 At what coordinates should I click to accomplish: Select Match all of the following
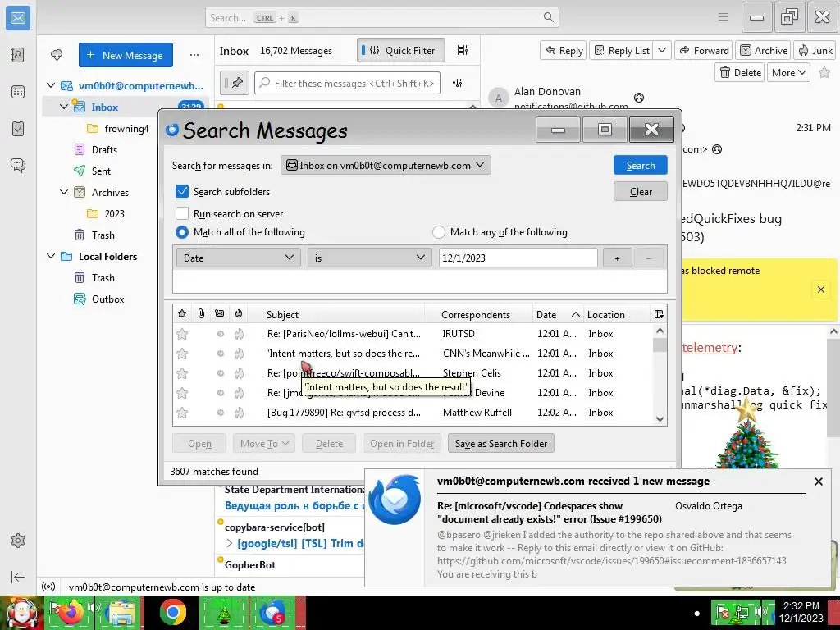[182, 232]
